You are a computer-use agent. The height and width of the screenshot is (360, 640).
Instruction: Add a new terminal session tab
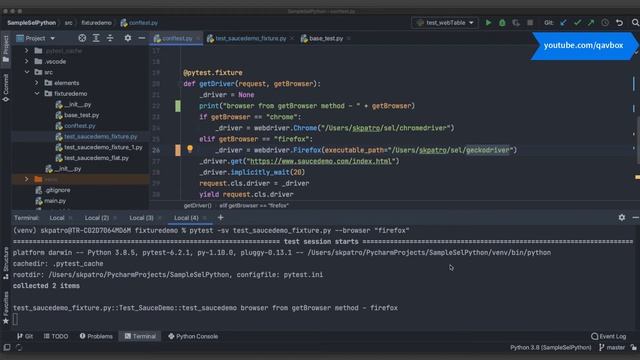[x=220, y=218]
